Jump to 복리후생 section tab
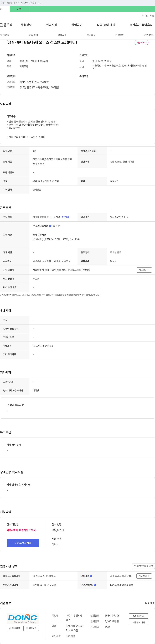155x644 pixels. point(91,35)
